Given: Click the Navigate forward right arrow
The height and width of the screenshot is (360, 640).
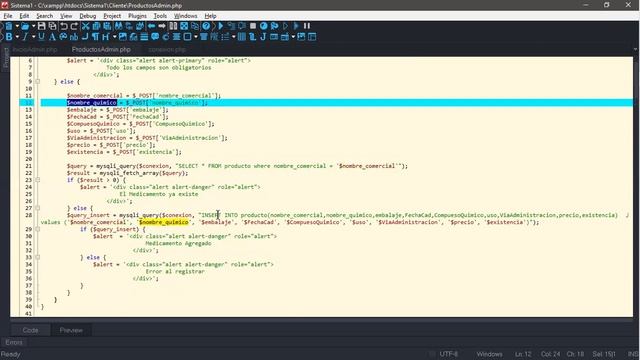Looking at the screenshot, I should pyautogui.click(x=162, y=26).
